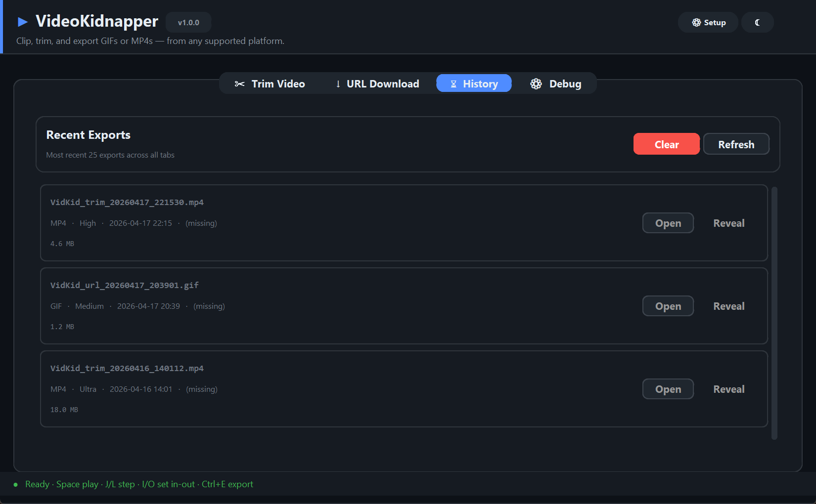This screenshot has width=816, height=504.
Task: Open VidKid_url_20260417_203901.gif export
Action: tap(668, 306)
